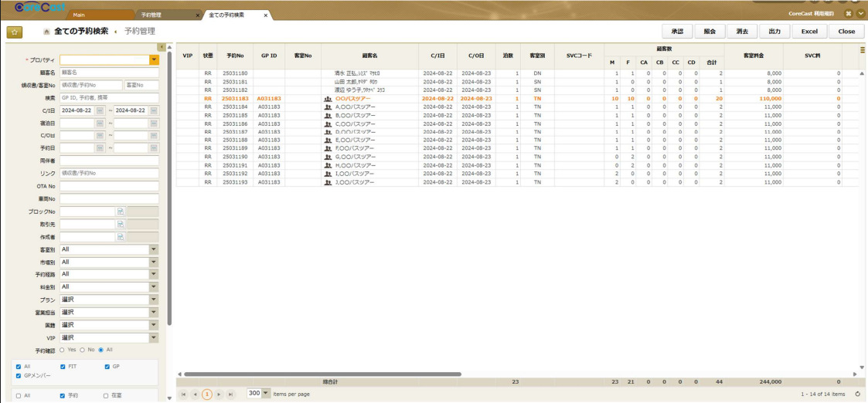The width and height of the screenshot is (868, 403).
Task: Uncheck the FIT checkbox
Action: (x=63, y=366)
